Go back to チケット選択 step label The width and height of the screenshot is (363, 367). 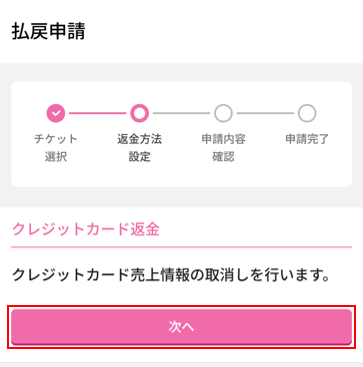coord(56,148)
